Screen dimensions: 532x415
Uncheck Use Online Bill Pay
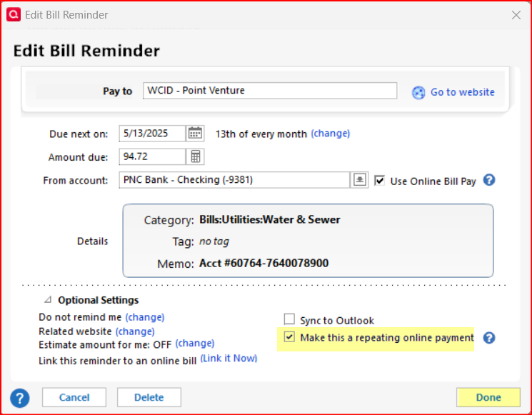point(379,181)
